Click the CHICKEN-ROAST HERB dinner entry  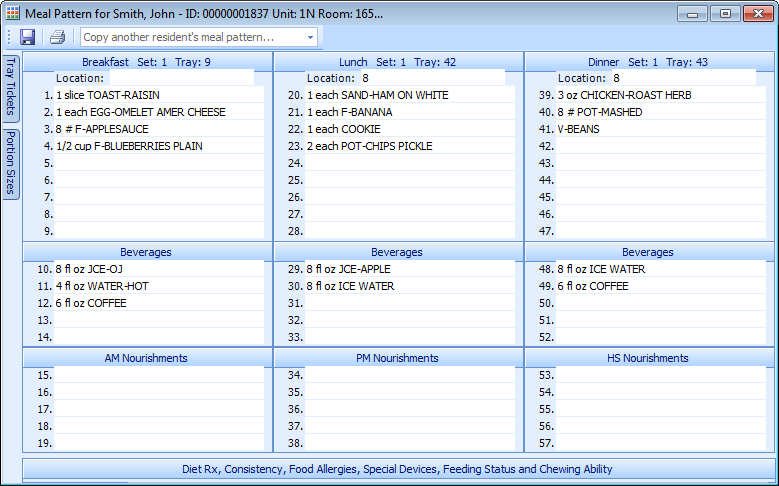pyautogui.click(x=661, y=95)
